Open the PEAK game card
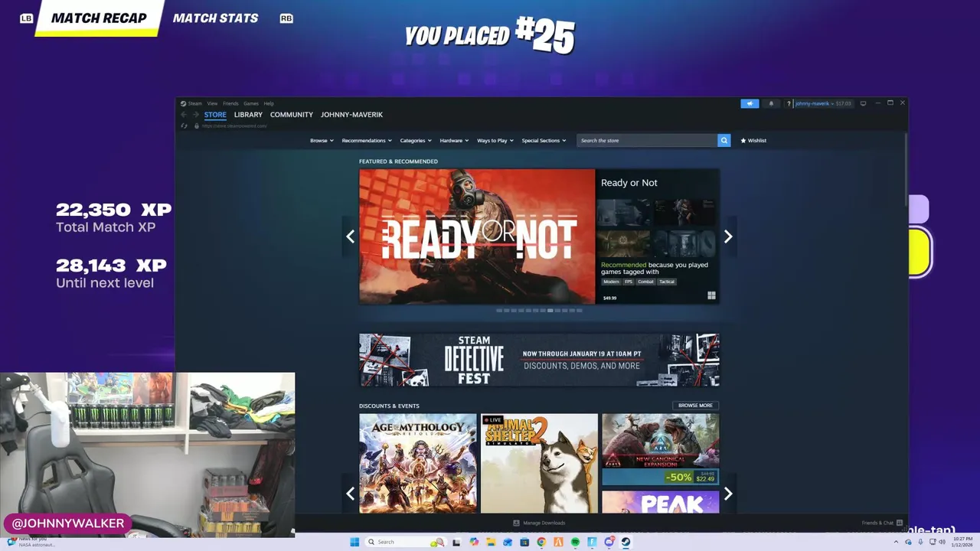The image size is (980, 551). coord(660,502)
